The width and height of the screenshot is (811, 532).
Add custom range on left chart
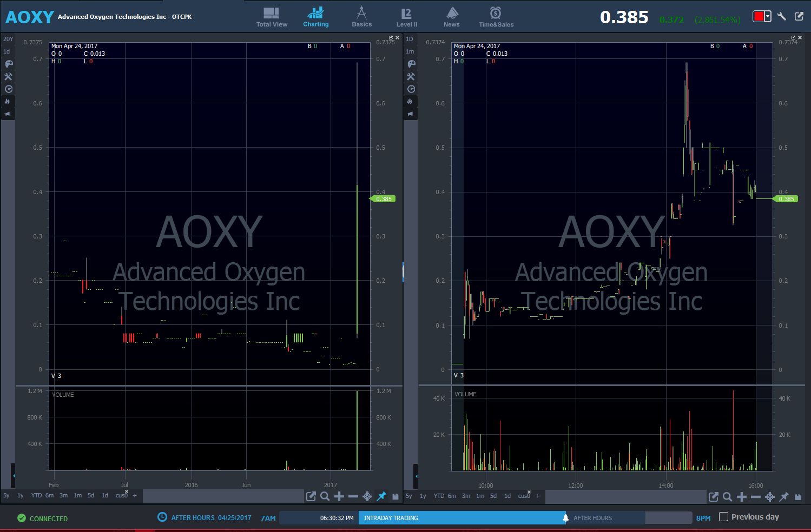pos(135,495)
